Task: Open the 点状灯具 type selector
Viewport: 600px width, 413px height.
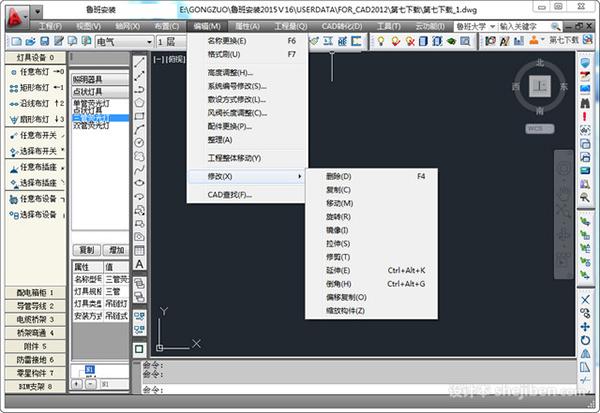Action: pyautogui.click(x=100, y=91)
